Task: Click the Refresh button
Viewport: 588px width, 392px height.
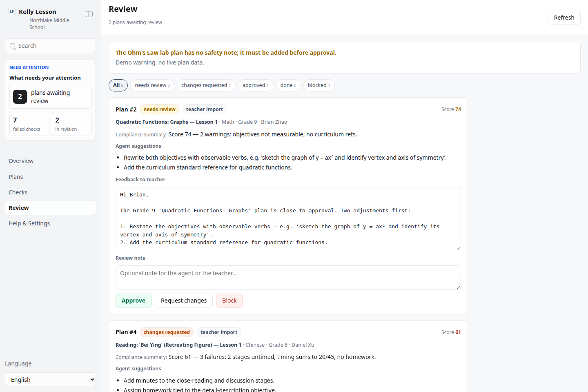Action: (x=564, y=18)
